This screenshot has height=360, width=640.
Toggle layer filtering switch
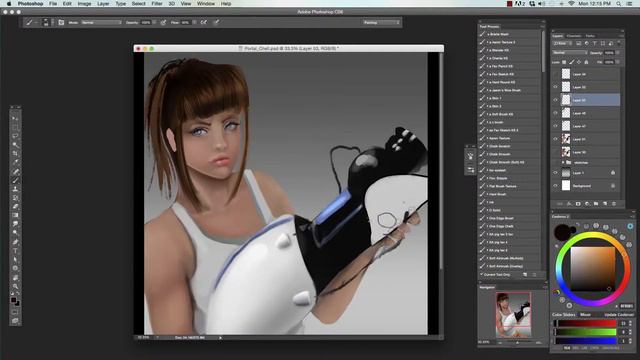click(x=619, y=43)
